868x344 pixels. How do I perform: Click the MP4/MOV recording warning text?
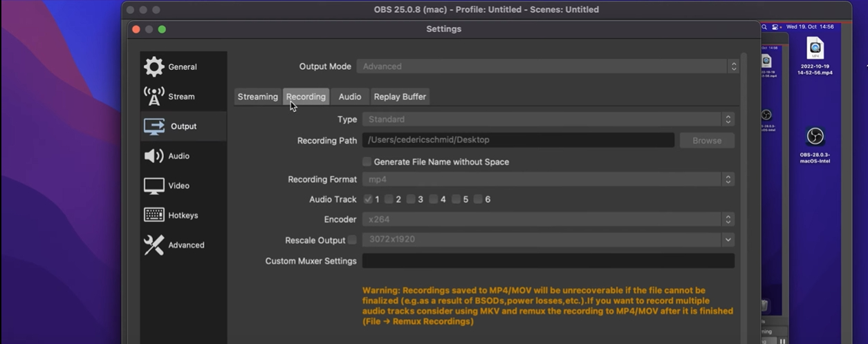[547, 306]
